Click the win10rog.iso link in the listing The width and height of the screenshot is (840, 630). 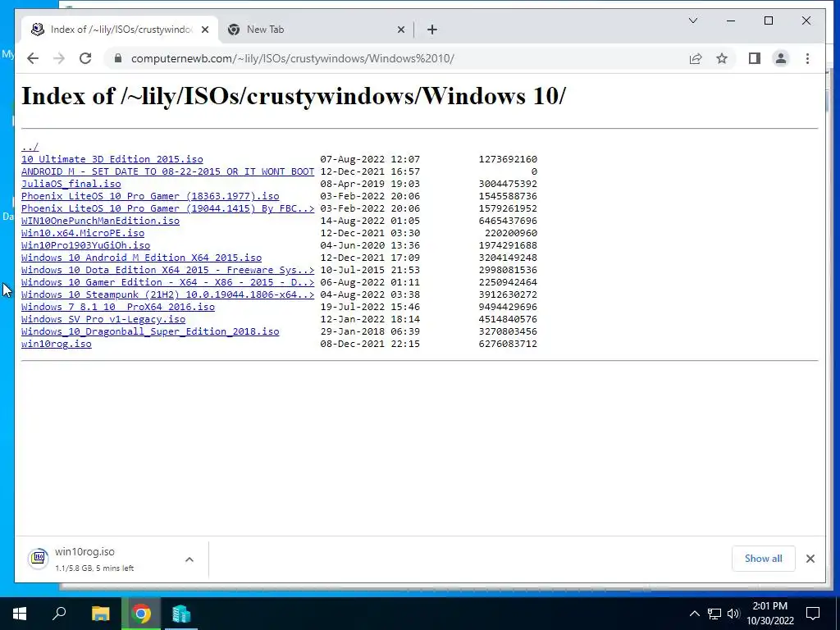tap(57, 344)
